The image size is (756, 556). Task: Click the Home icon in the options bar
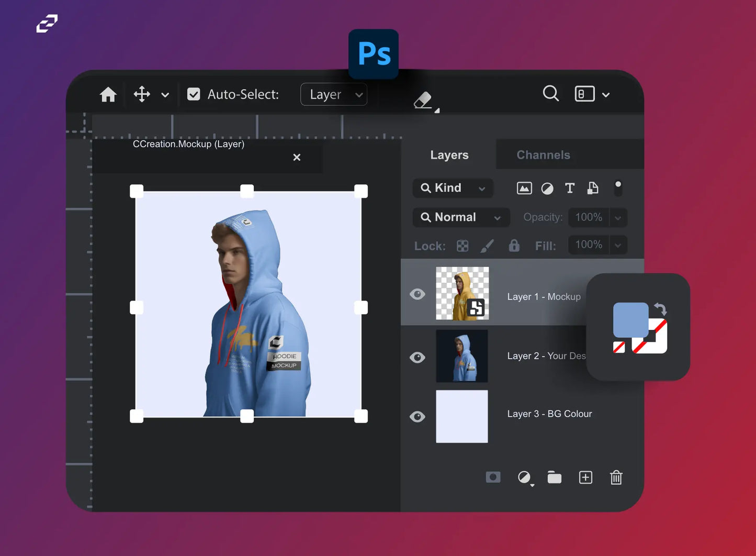coord(108,95)
